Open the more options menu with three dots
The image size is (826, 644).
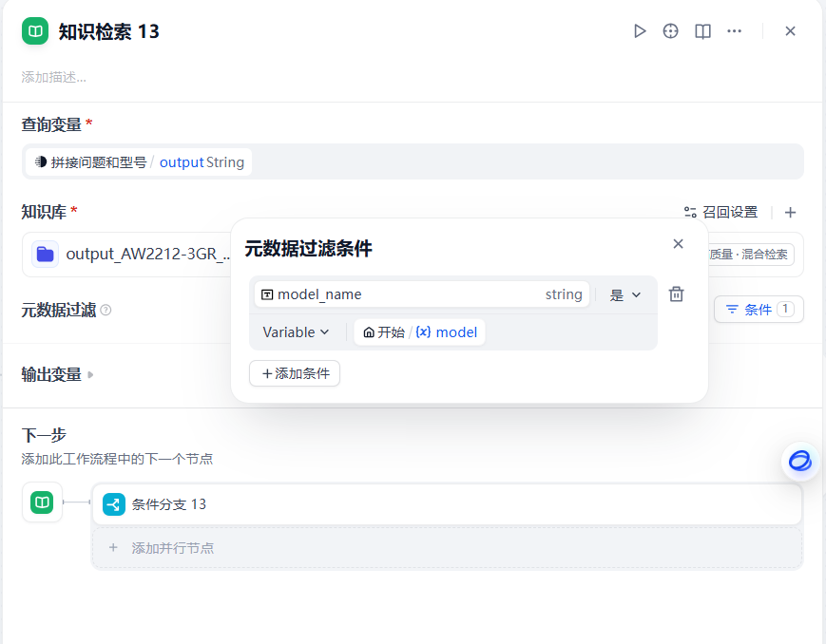(734, 30)
